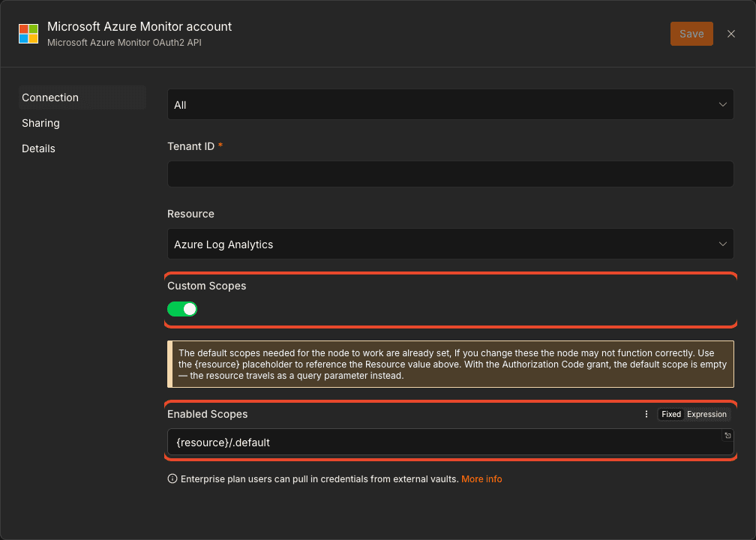Viewport: 756px width, 540px height.
Task: Focus the Tenant ID input field
Action: point(450,174)
